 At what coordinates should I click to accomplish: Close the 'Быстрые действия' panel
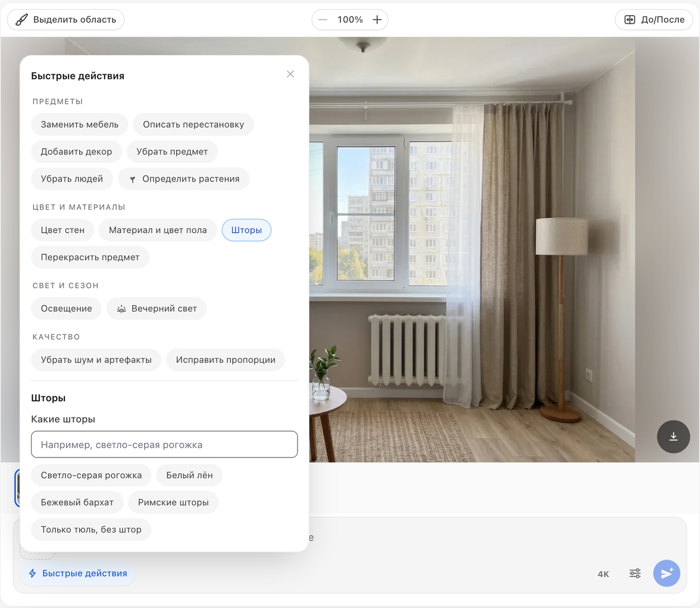[x=290, y=74]
